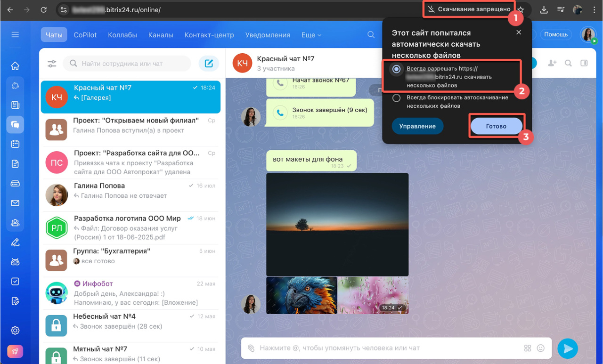Open chat with Галина Попова

(x=130, y=195)
